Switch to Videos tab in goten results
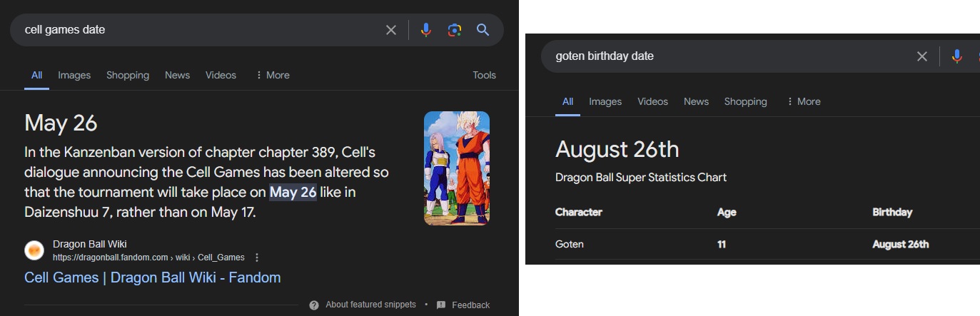The height and width of the screenshot is (316, 980). point(652,101)
